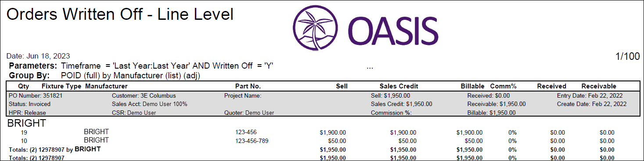Select PO Number 351821 field
The height and width of the screenshot is (161, 644).
tap(29, 95)
